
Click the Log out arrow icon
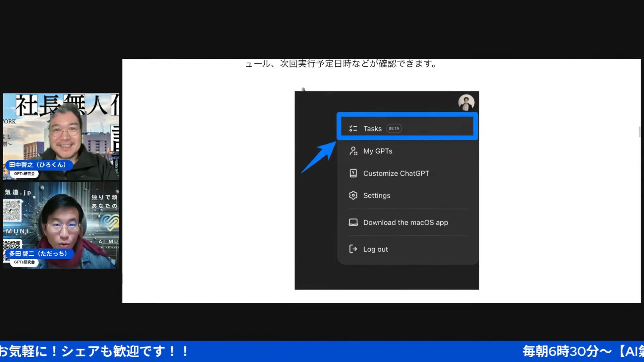pos(353,249)
